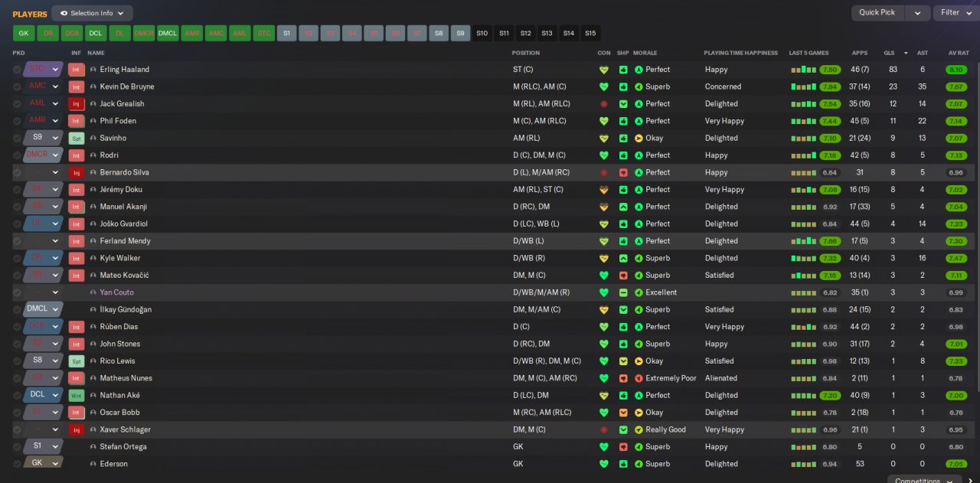Select the S1 substitute chip
Viewport: 980px width, 483px height.
(287, 33)
